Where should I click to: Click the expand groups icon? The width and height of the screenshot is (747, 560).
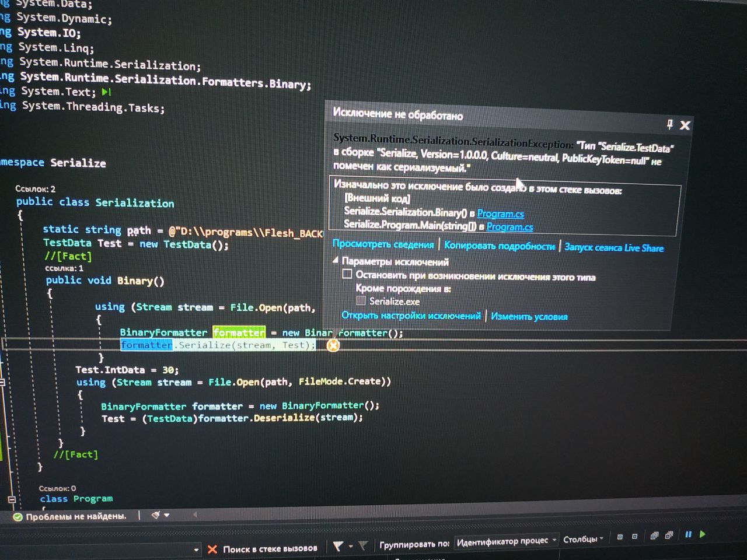[620, 537]
